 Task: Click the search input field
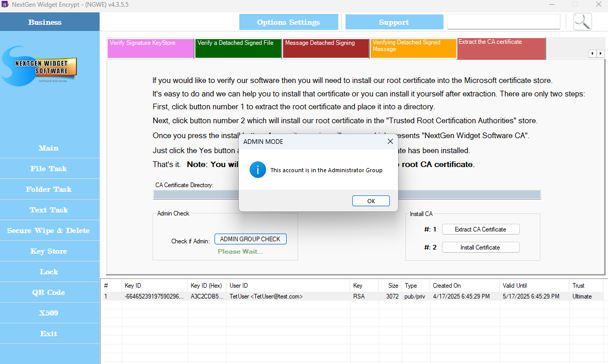tap(504, 22)
